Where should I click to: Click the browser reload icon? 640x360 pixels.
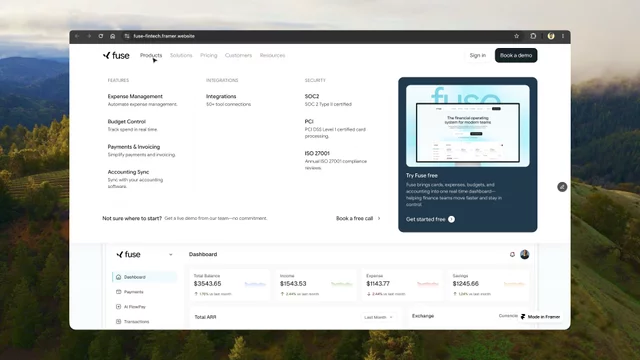pyautogui.click(x=100, y=36)
